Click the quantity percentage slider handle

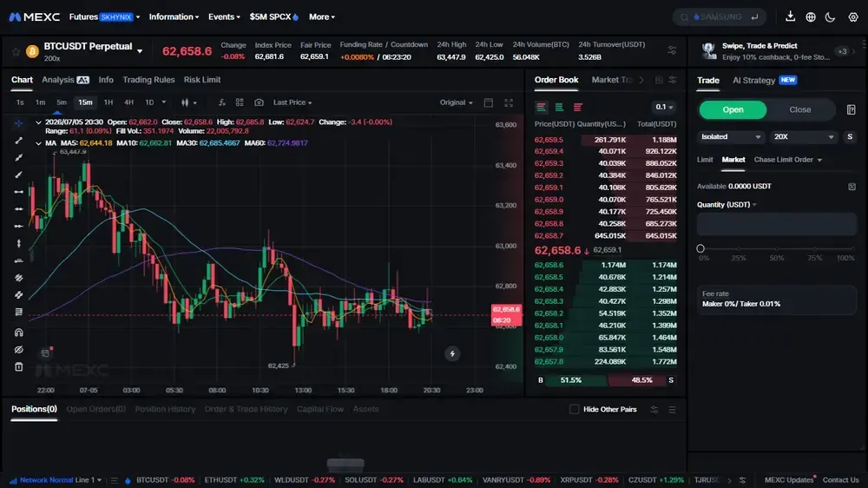(700, 248)
